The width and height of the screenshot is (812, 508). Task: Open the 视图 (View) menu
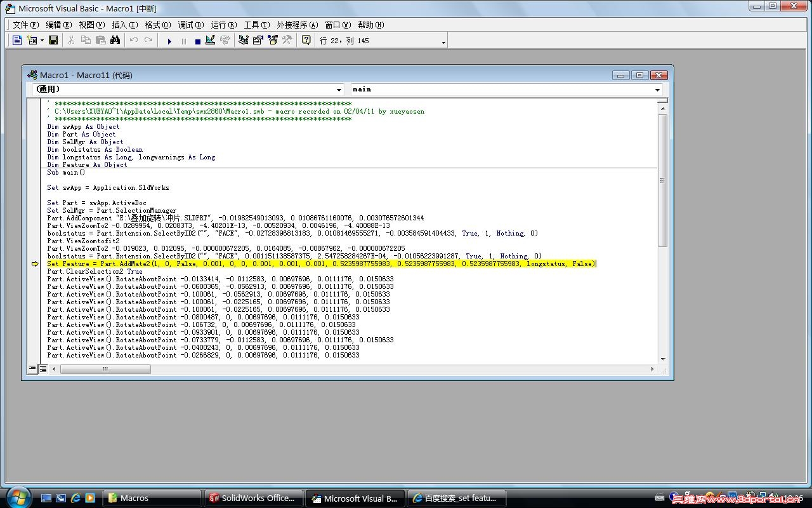click(x=92, y=25)
